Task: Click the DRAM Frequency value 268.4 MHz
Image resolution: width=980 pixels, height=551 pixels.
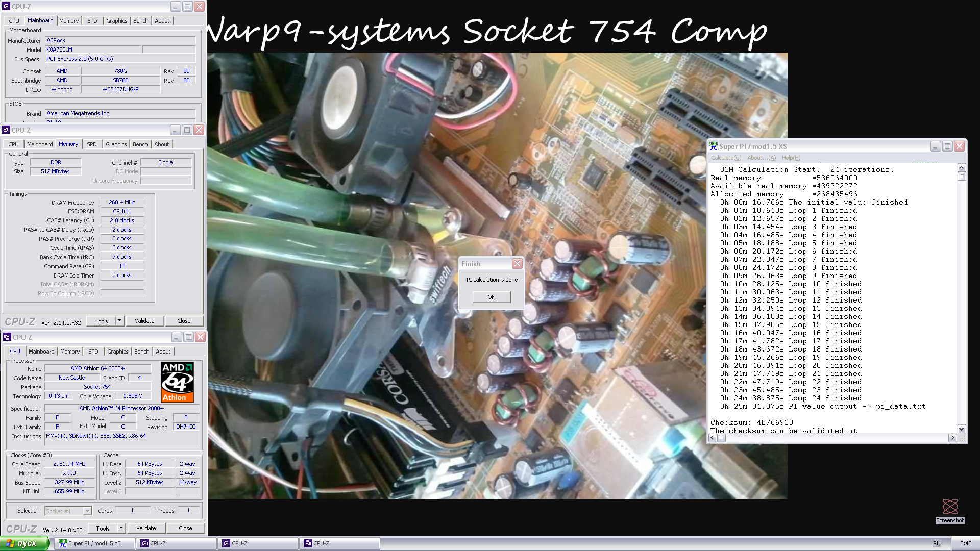Action: (x=122, y=202)
